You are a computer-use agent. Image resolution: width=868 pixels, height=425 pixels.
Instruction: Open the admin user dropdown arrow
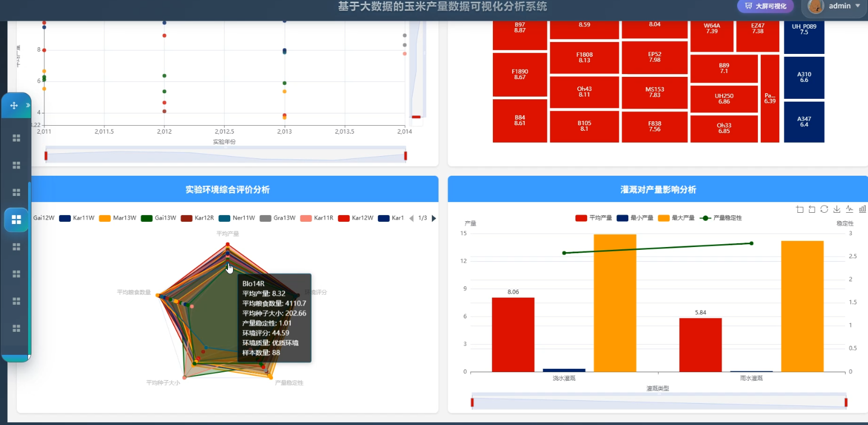pos(857,6)
